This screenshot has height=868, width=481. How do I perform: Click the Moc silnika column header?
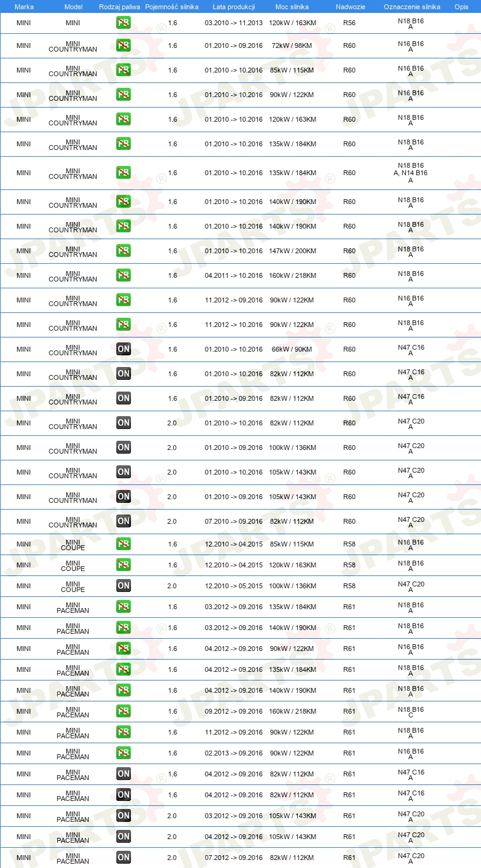click(292, 6)
